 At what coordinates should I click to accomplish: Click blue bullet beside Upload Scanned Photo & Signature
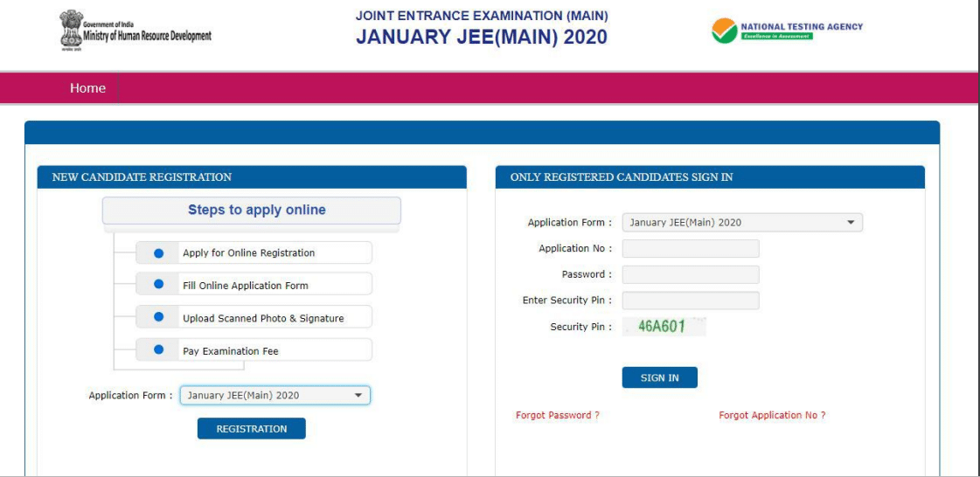tap(159, 318)
